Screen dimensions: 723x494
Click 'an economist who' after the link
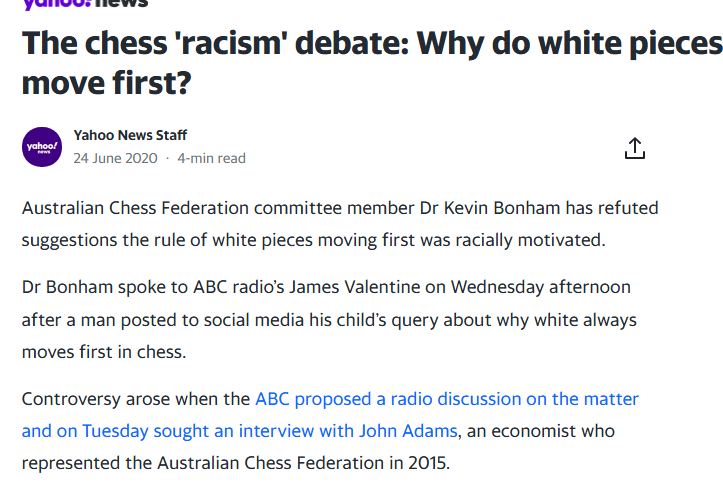click(x=541, y=431)
